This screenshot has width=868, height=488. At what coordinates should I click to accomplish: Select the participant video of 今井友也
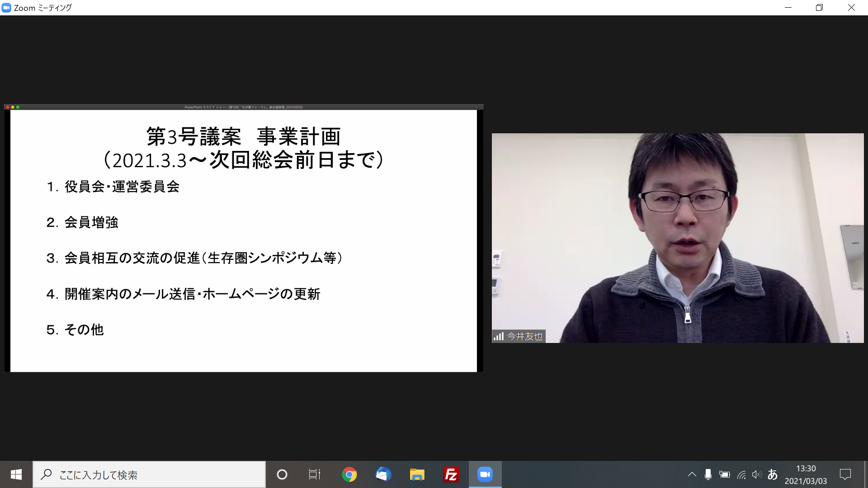tap(678, 238)
